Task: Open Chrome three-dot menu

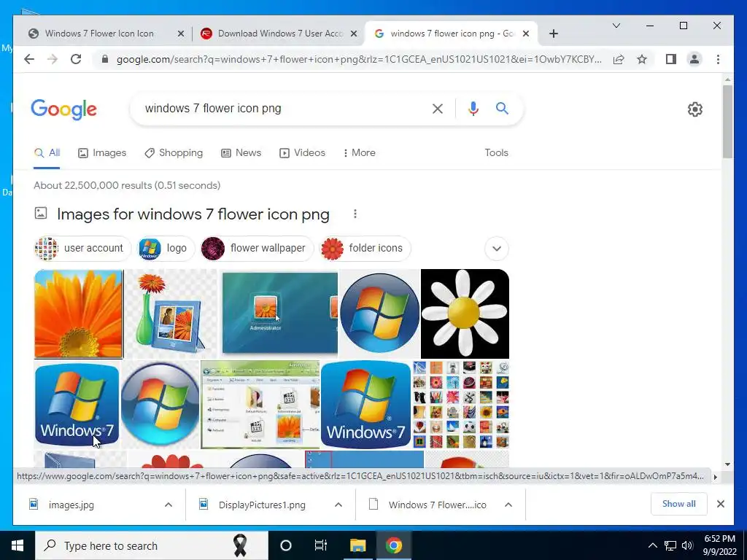Action: [x=718, y=59]
